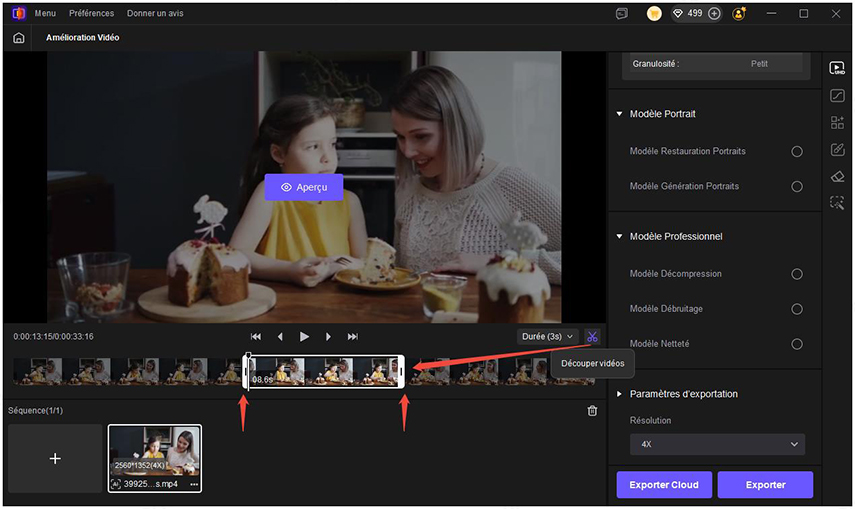Add a new video with plus tile

click(55, 458)
